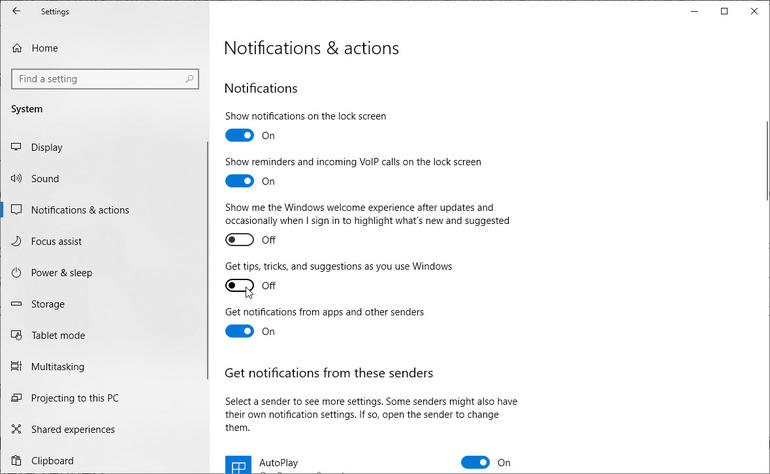Click the Storage drive icon
770x474 pixels.
[x=16, y=304]
